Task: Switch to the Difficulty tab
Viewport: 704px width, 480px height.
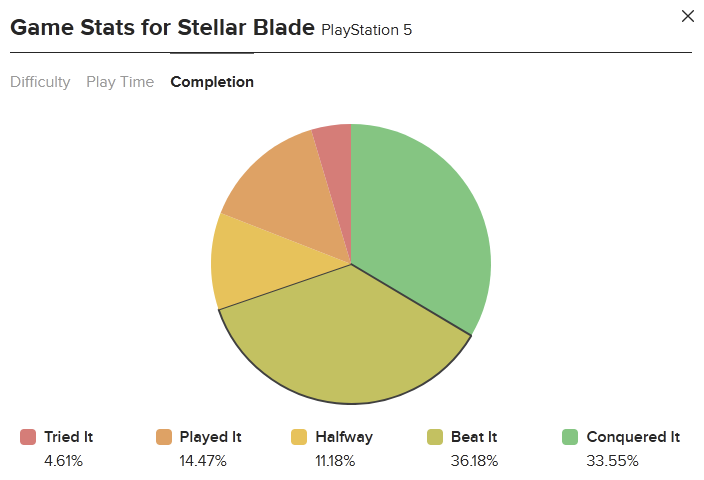Action: point(40,82)
